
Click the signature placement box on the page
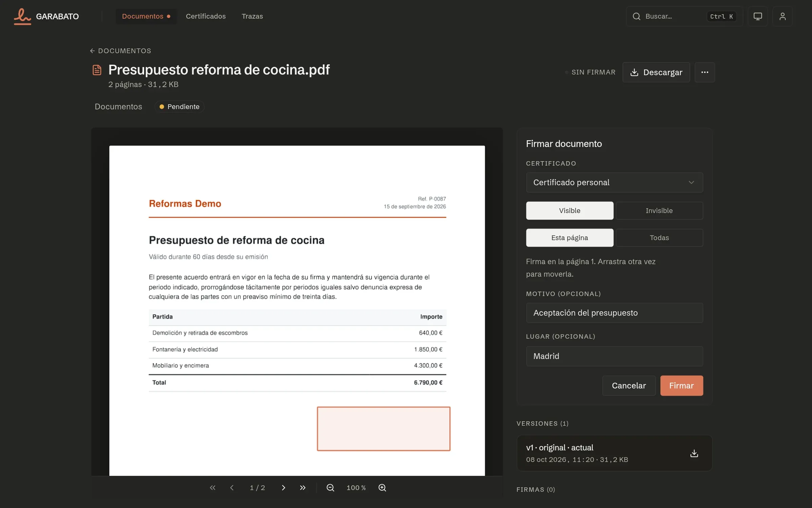[x=384, y=429]
